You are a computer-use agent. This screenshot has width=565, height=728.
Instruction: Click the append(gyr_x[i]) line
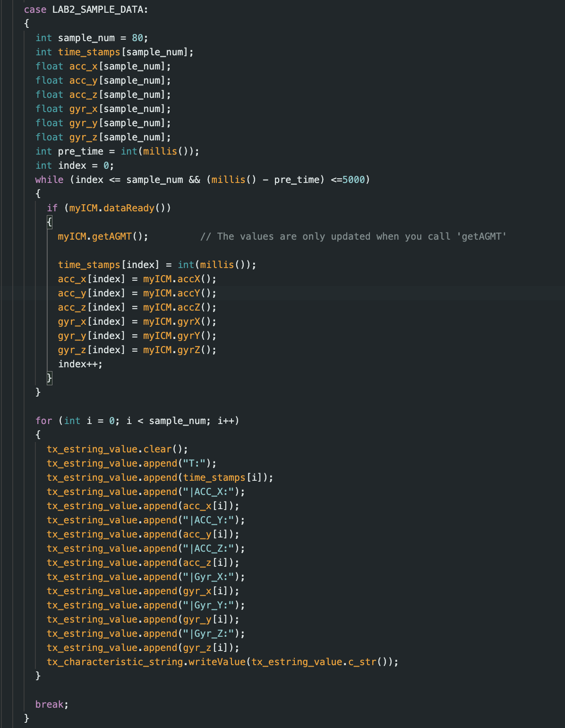143,591
